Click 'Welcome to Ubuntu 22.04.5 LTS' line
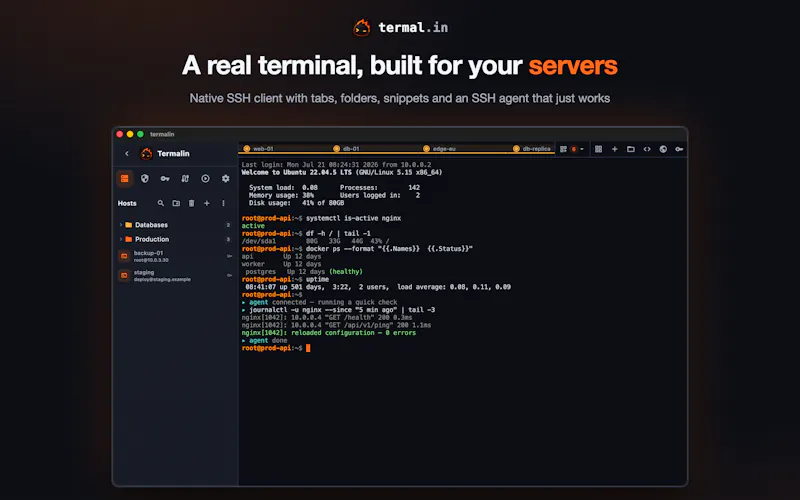The image size is (800, 500). [x=342, y=172]
